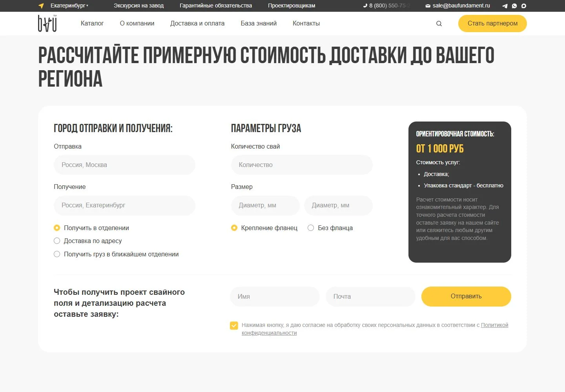This screenshot has height=392, width=565.
Task: Focus the second 'Диаметр, мм' input field
Action: pos(338,205)
